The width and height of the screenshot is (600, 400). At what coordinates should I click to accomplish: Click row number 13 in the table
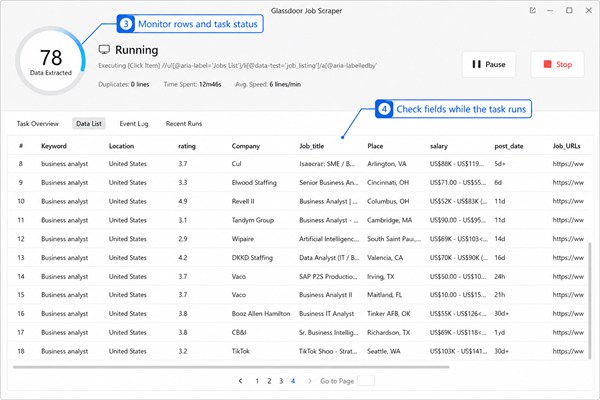tap(21, 258)
